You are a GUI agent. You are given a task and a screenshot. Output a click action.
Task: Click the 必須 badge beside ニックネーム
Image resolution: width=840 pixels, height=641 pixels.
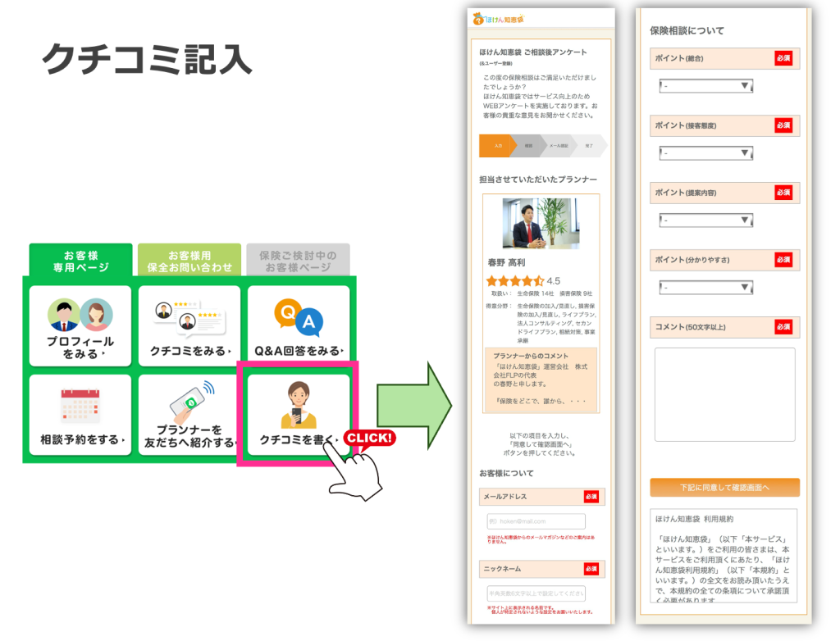(x=591, y=569)
